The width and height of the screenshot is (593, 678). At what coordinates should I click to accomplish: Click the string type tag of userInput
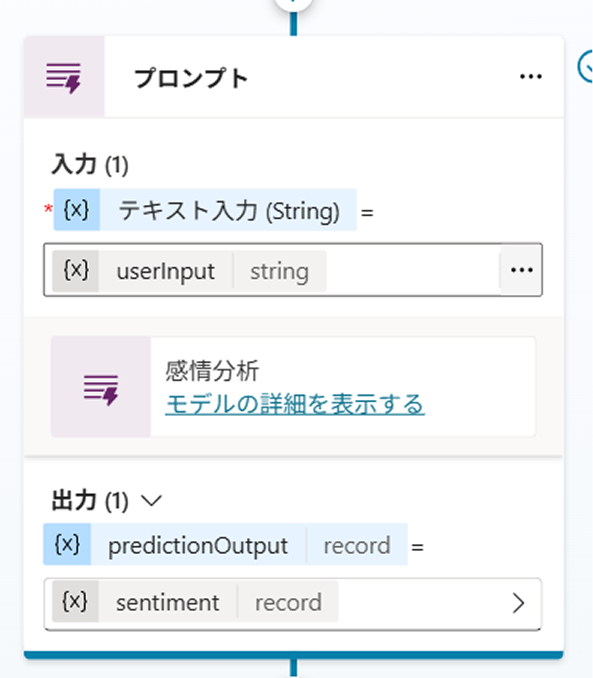tap(279, 271)
